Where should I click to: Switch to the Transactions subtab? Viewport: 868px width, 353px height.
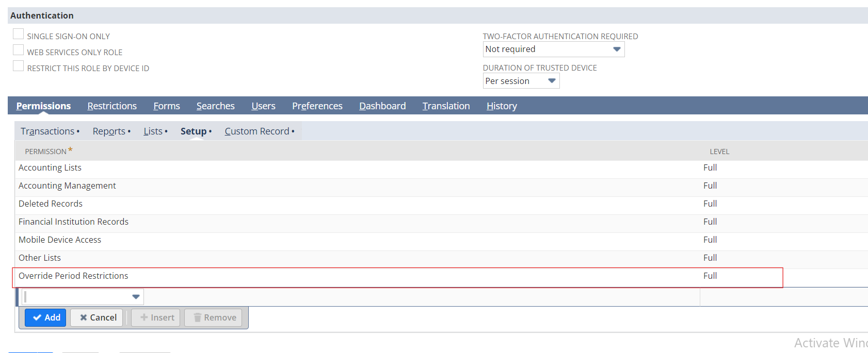point(47,131)
